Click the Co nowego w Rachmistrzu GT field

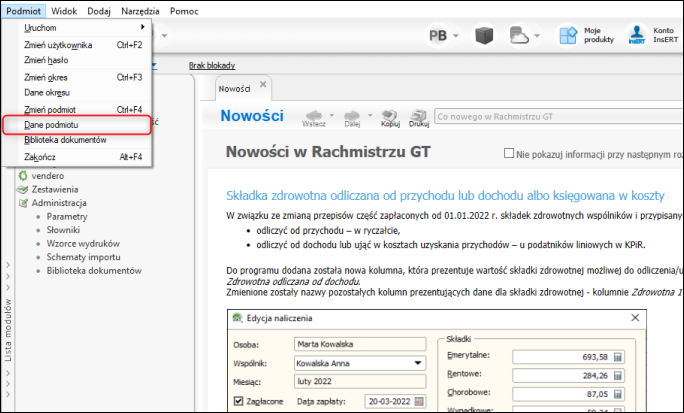coord(559,116)
